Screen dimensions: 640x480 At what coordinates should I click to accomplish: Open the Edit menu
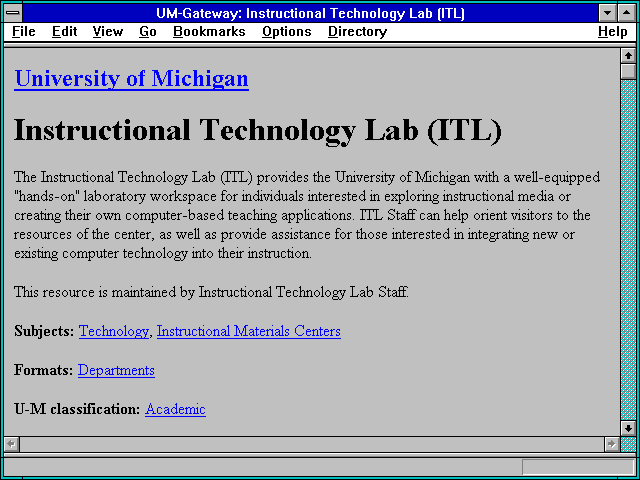coord(64,32)
